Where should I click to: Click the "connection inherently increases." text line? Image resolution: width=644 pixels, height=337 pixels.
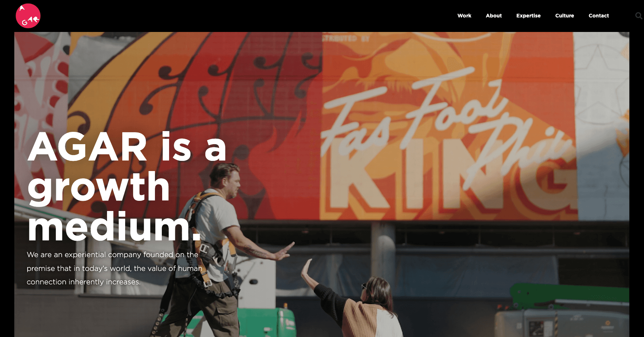(83, 282)
